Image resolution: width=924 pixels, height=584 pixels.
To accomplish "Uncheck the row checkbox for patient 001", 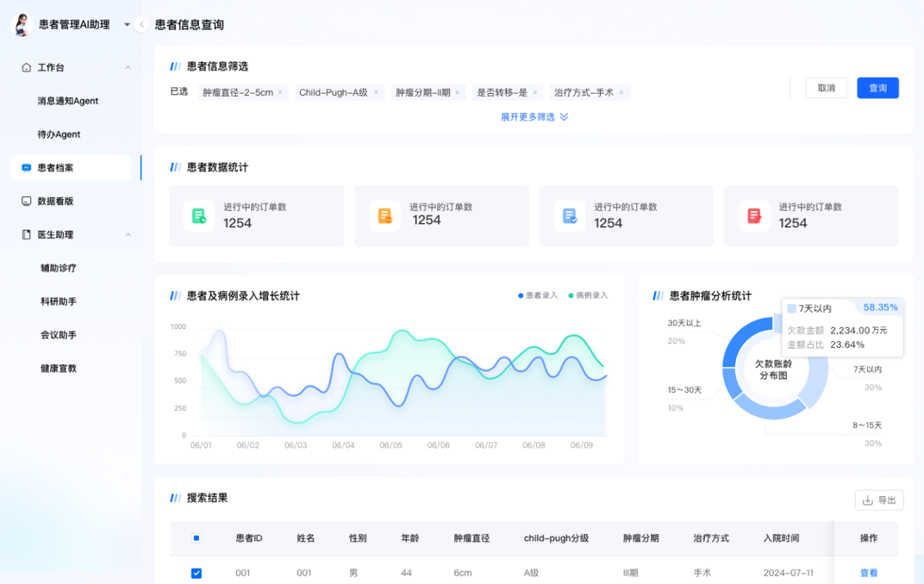I will pos(197,573).
